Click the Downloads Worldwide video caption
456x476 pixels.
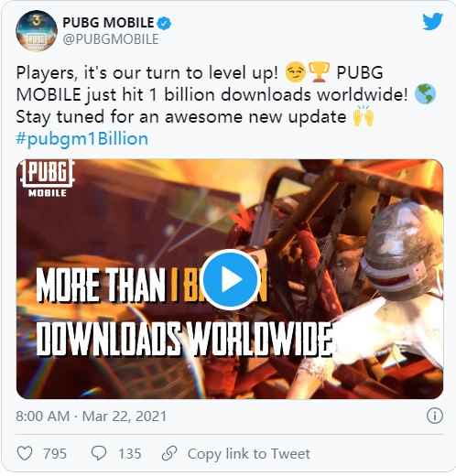coord(184,340)
